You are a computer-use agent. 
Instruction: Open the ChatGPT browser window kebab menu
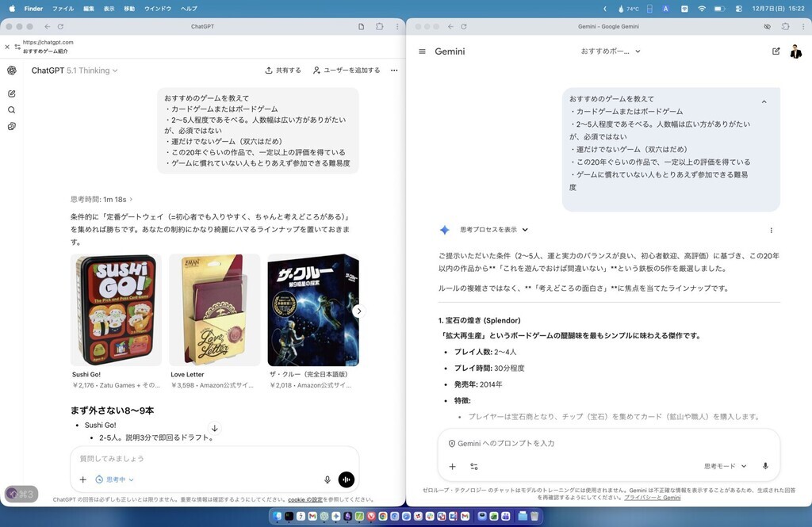click(397, 26)
